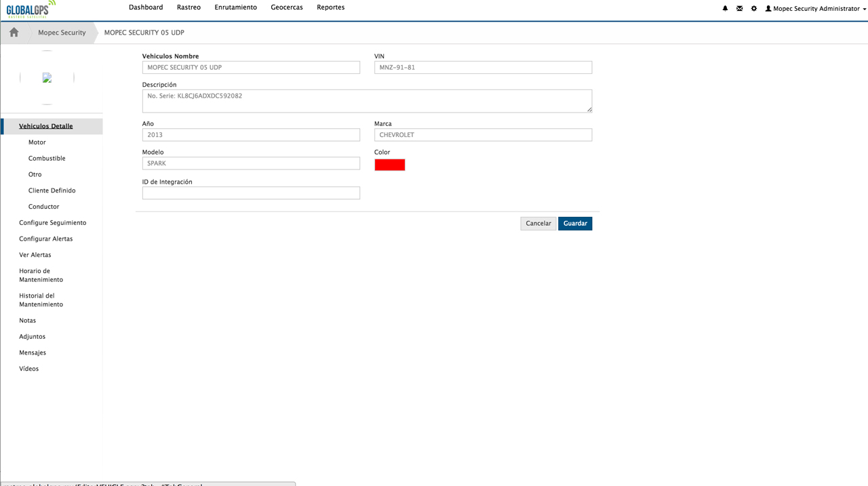The height and width of the screenshot is (486, 868).
Task: Open the Reportes menu
Action: coord(330,7)
